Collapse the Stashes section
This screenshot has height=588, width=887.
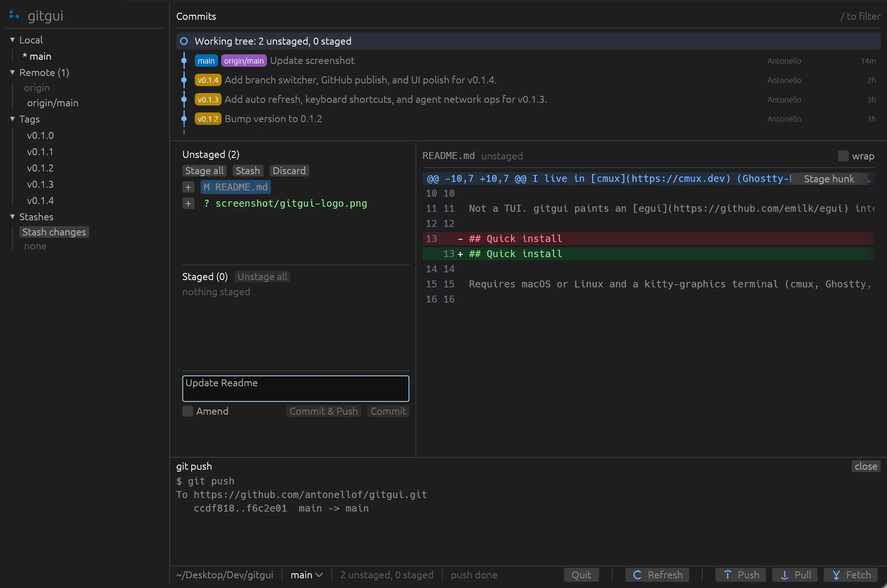[x=12, y=217]
